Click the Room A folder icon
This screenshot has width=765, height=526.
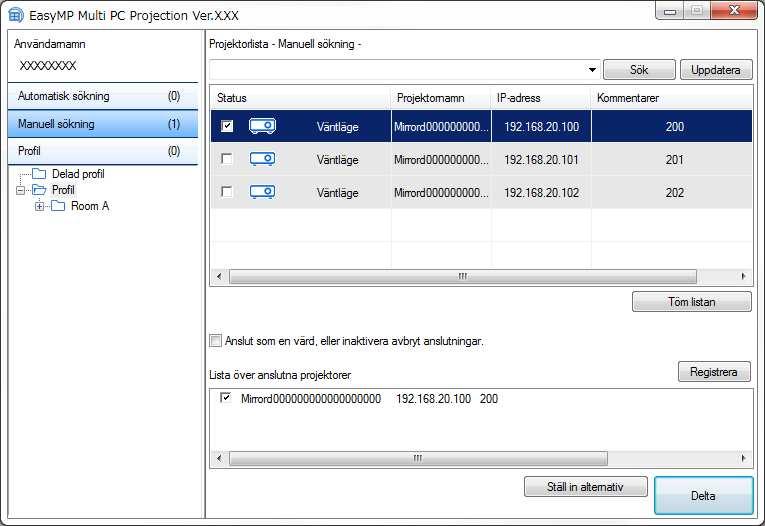click(x=58, y=206)
